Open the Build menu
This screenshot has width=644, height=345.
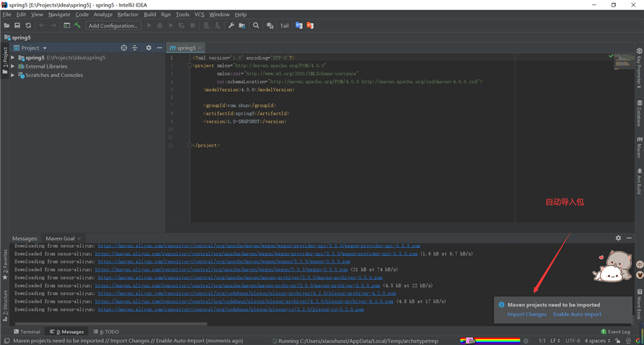[x=150, y=14]
